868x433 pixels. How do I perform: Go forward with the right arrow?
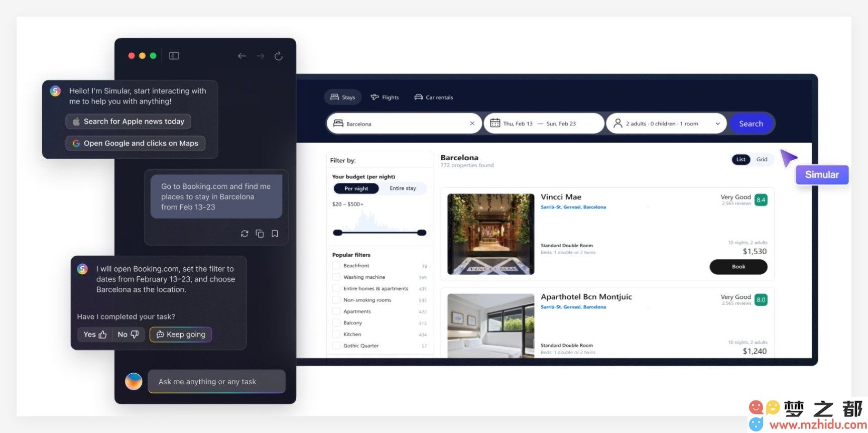tap(261, 56)
